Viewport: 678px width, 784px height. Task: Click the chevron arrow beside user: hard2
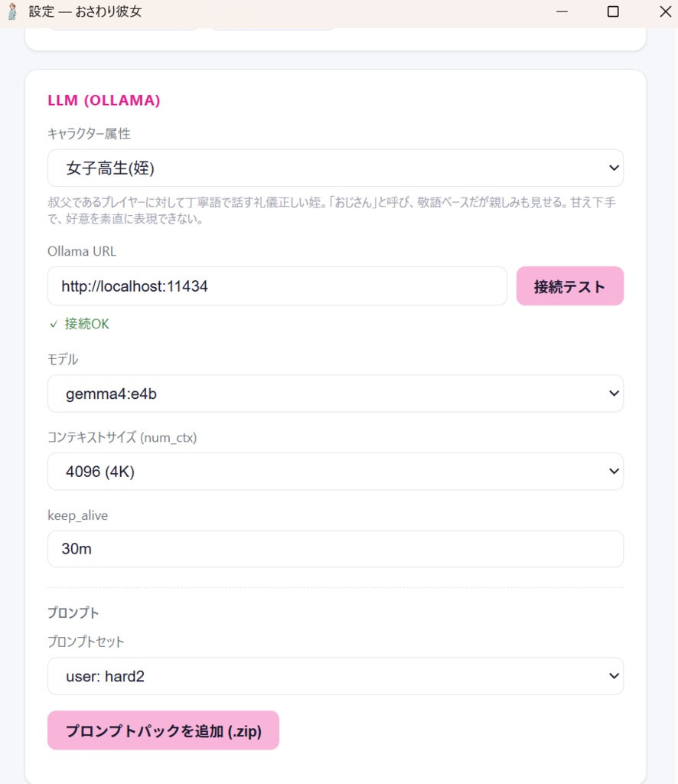click(613, 676)
